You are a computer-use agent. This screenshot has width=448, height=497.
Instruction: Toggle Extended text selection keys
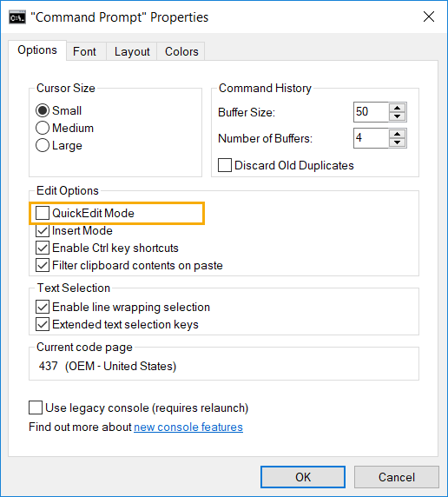pos(43,324)
